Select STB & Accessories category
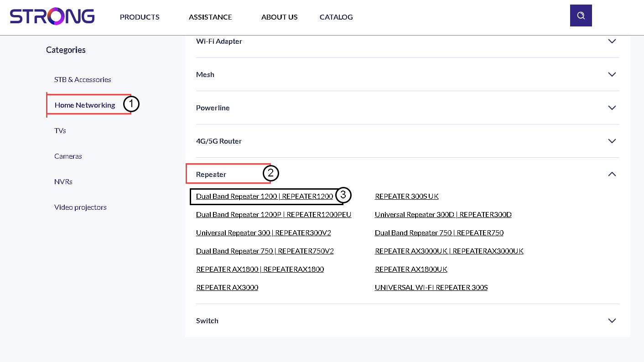644x362 pixels. coord(83,79)
